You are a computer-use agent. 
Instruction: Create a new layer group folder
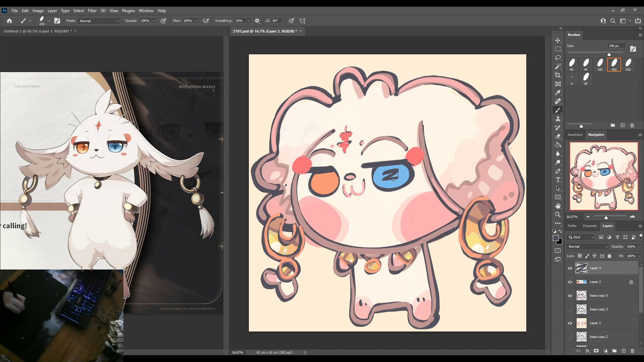(x=614, y=351)
